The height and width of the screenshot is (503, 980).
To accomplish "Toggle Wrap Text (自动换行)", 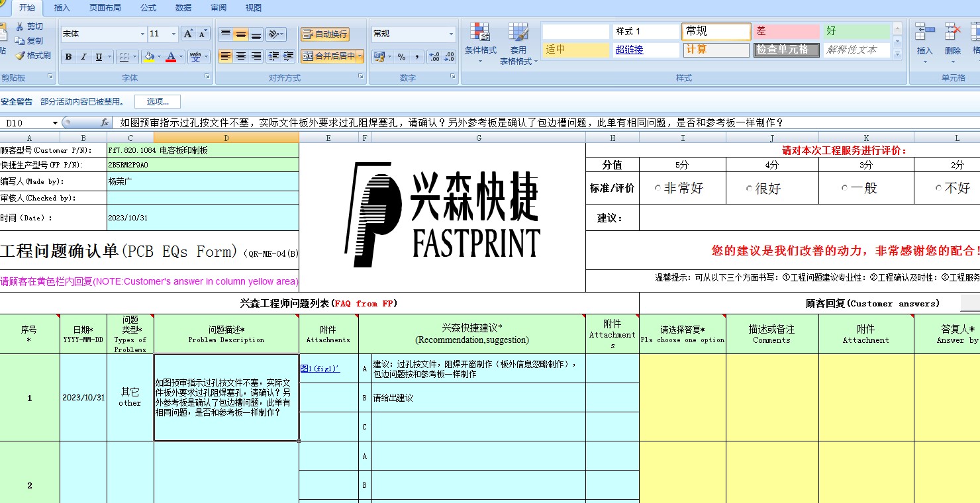I will pyautogui.click(x=324, y=34).
